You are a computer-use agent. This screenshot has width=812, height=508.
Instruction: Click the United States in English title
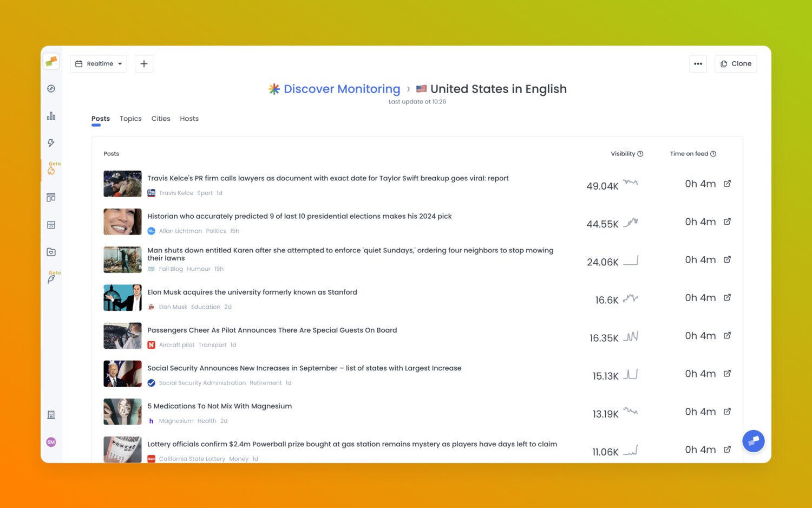pyautogui.click(x=499, y=89)
